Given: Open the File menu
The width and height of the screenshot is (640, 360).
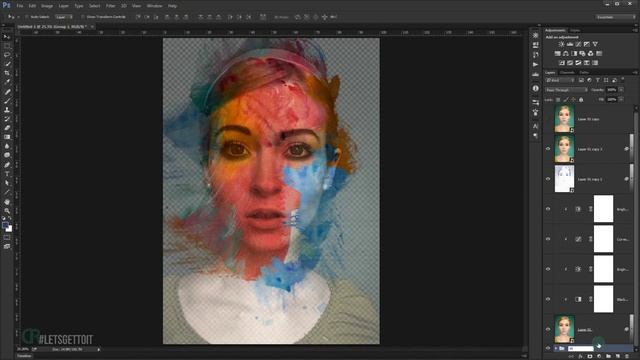Looking at the screenshot, I should 20,6.
